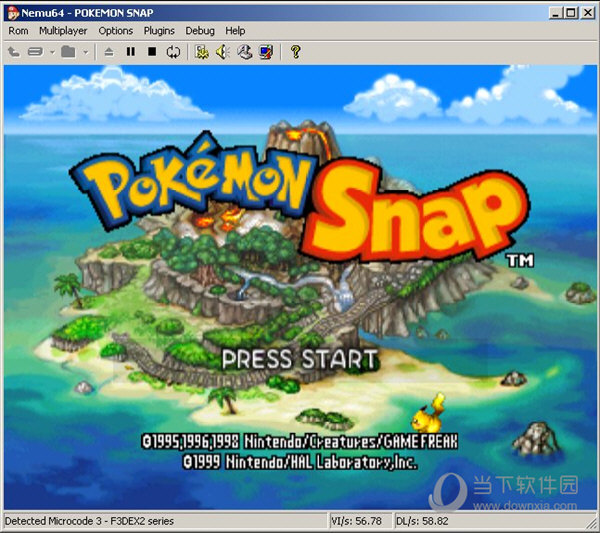This screenshot has width=600, height=533.
Task: Click the PRESS START text in game
Action: point(300,360)
